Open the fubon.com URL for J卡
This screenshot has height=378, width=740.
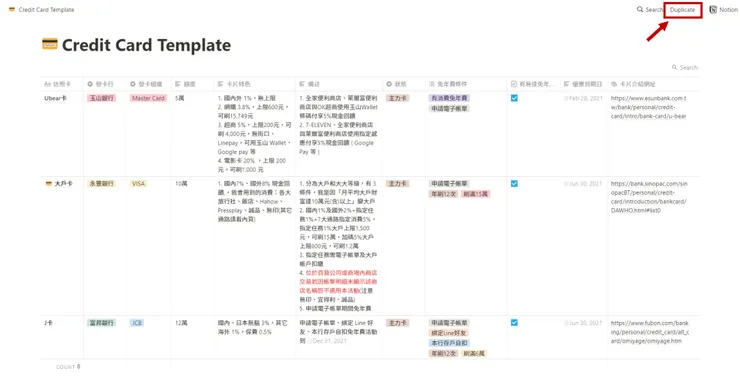649,332
